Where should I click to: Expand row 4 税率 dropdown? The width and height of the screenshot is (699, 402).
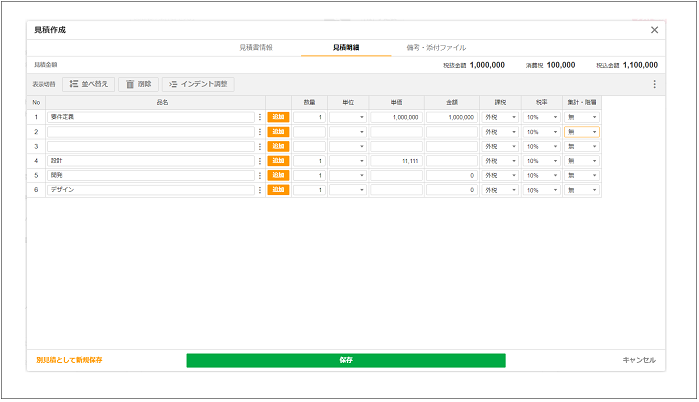pyautogui.click(x=542, y=160)
